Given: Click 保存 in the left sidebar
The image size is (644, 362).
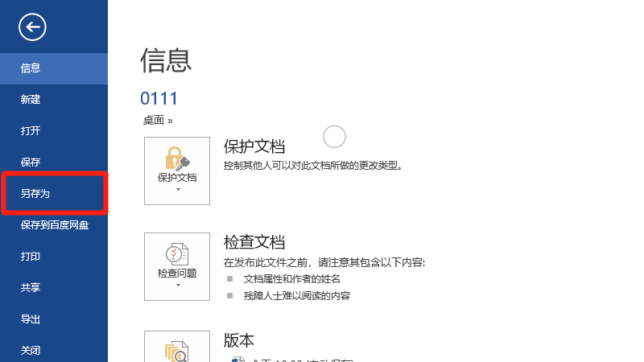Looking at the screenshot, I should [31, 162].
